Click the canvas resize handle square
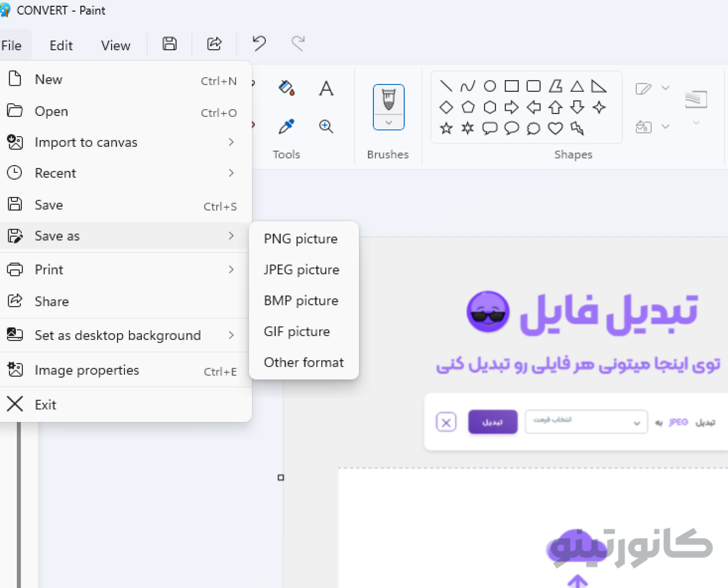Image resolution: width=728 pixels, height=588 pixels. 281,477
